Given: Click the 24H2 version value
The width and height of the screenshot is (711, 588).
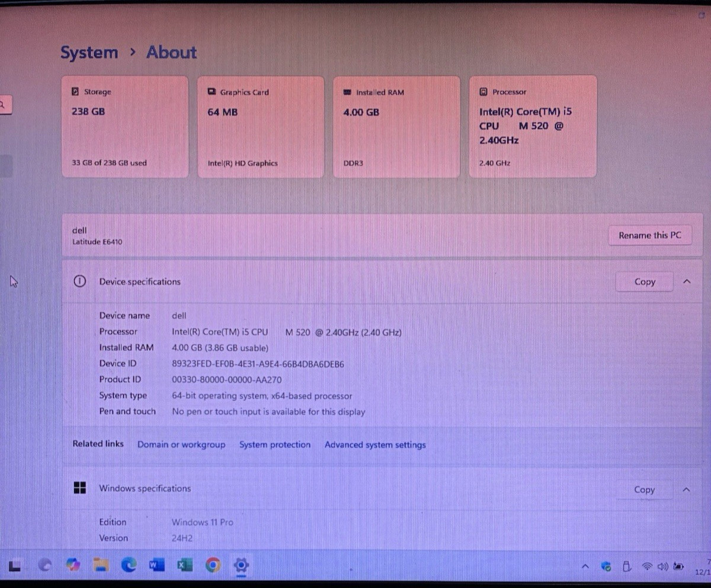Looking at the screenshot, I should [182, 538].
